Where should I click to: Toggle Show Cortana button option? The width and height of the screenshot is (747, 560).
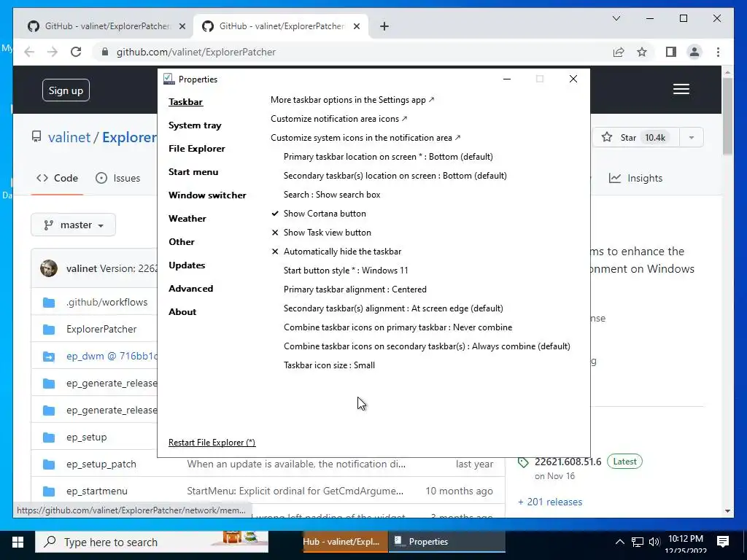[x=319, y=214]
